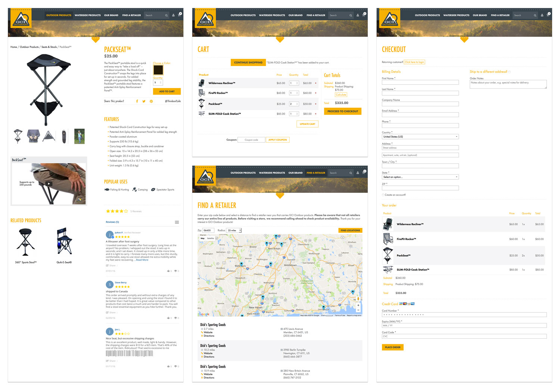560x392 pixels.
Task: Click the Card Number field on checkout
Action: pyautogui.click(x=464, y=315)
